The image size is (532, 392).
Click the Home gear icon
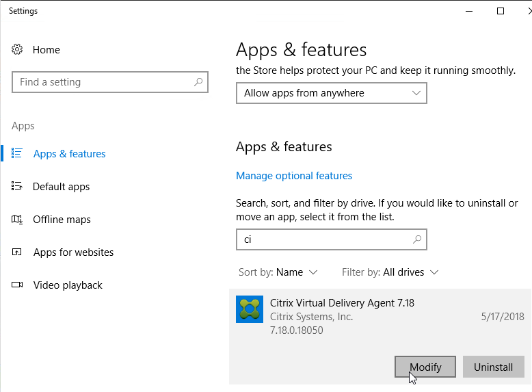(x=17, y=49)
